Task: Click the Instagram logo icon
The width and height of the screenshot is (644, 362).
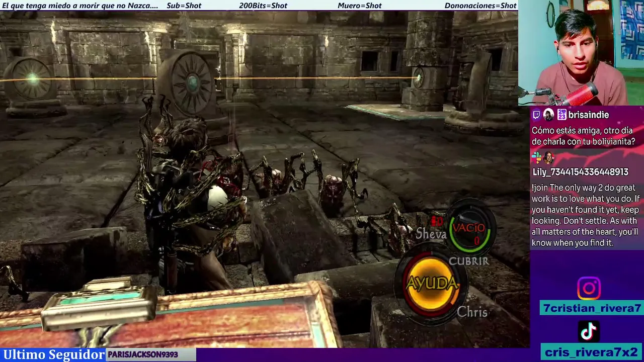Action: pyautogui.click(x=589, y=289)
